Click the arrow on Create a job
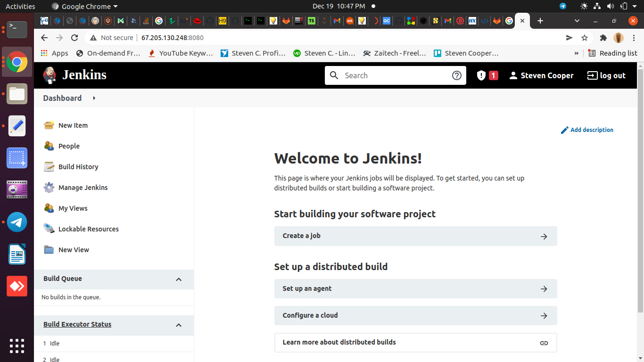The image size is (644, 362). 544,236
